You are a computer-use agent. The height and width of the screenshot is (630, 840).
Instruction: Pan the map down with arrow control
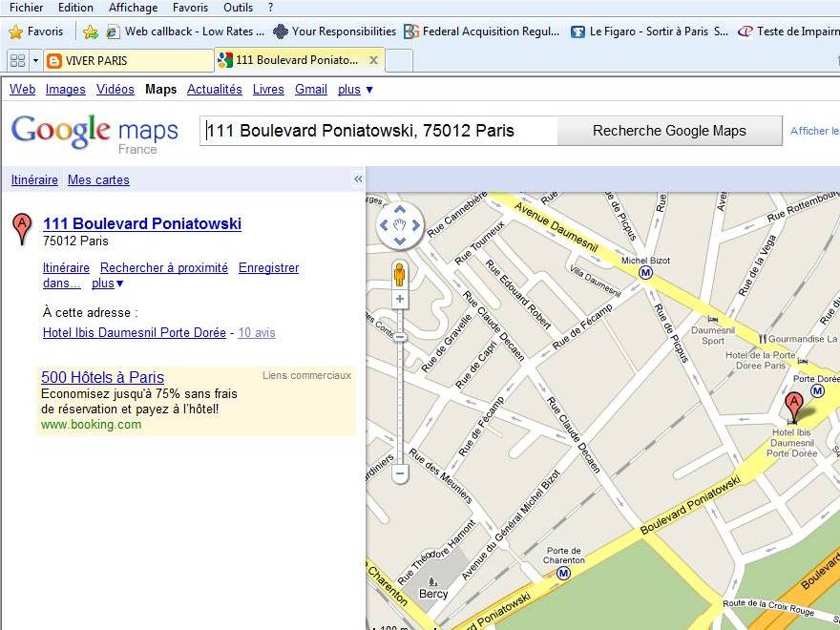400,241
